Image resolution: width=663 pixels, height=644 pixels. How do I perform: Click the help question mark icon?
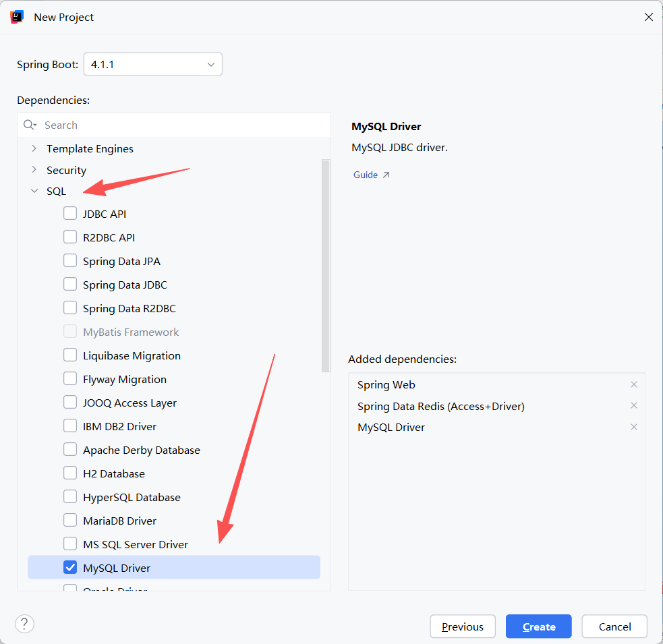click(x=24, y=624)
